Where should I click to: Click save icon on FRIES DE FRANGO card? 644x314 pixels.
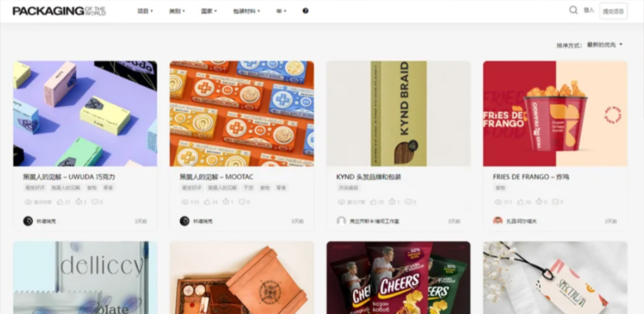click(539, 202)
